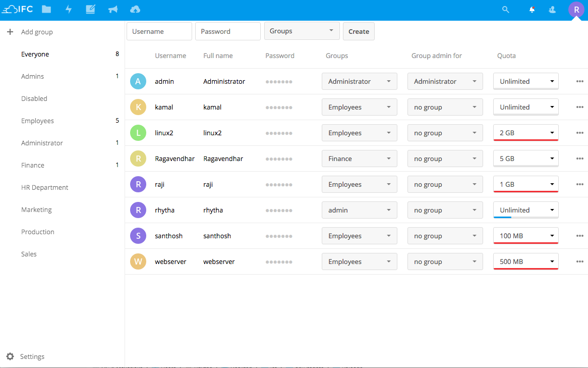Open more actions for admin row

pyautogui.click(x=580, y=81)
